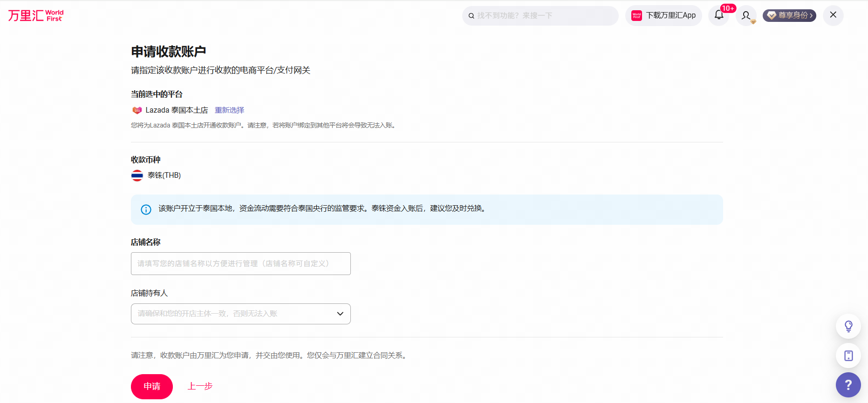The height and width of the screenshot is (403, 868).
Task: Click the 重新选择 link
Action: pyautogui.click(x=229, y=110)
